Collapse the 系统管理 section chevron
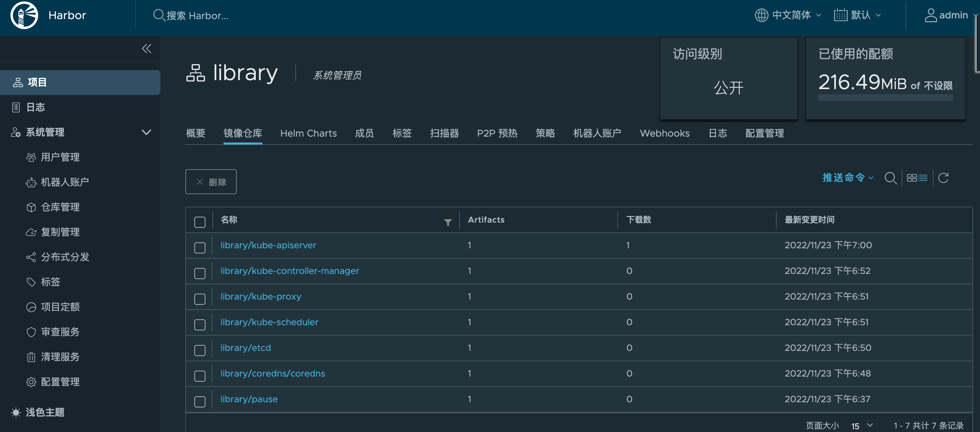980x432 pixels. (146, 132)
